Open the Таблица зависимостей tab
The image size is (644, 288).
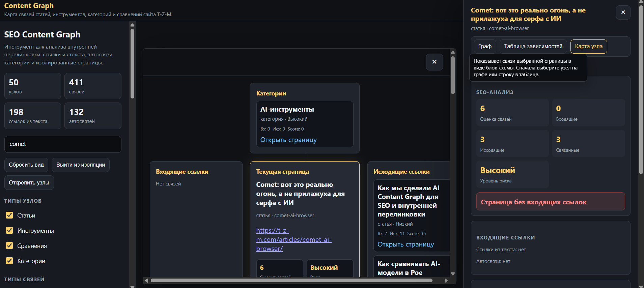click(533, 47)
